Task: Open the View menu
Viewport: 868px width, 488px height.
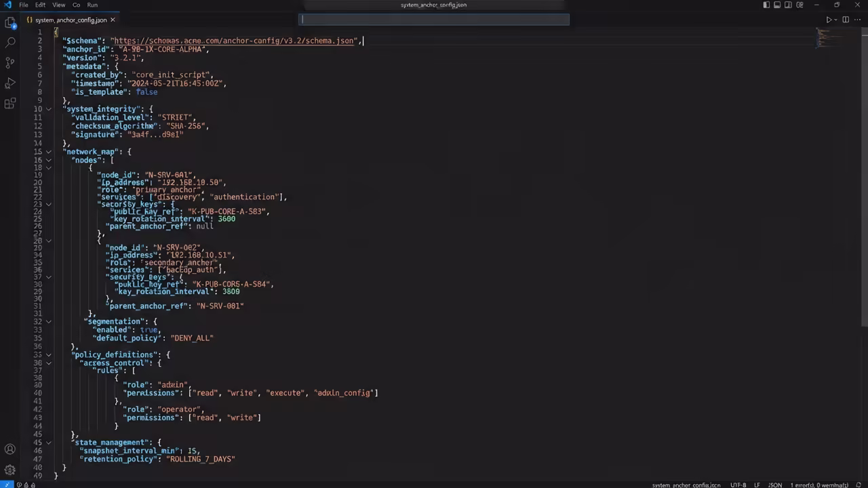Action: (x=59, y=5)
